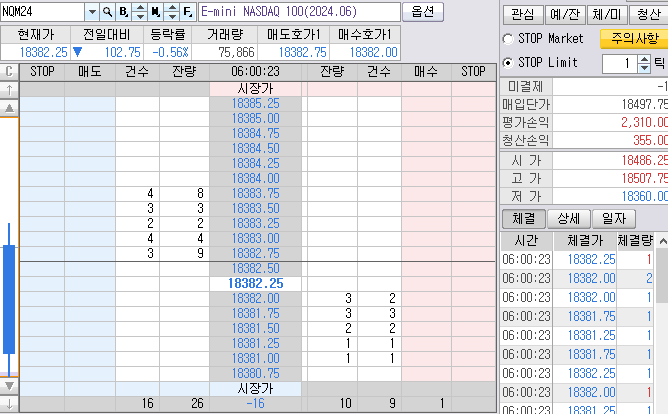Click the right STOP column header
Viewport: 668px width, 414px height.
pos(473,72)
